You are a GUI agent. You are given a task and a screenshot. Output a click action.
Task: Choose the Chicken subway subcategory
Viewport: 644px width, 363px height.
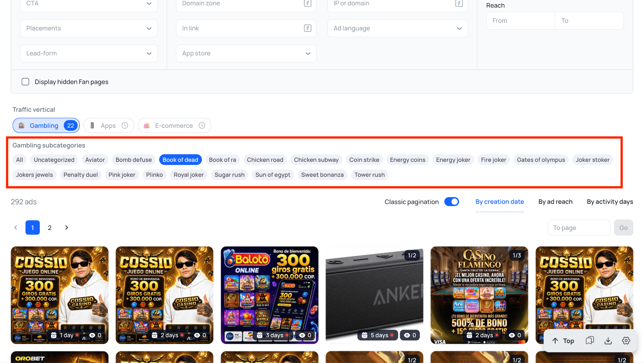(x=316, y=160)
